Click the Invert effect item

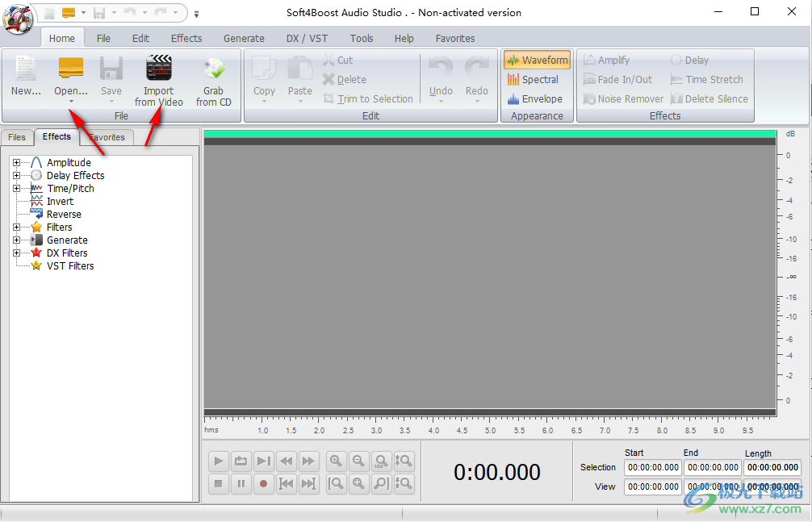pos(60,202)
